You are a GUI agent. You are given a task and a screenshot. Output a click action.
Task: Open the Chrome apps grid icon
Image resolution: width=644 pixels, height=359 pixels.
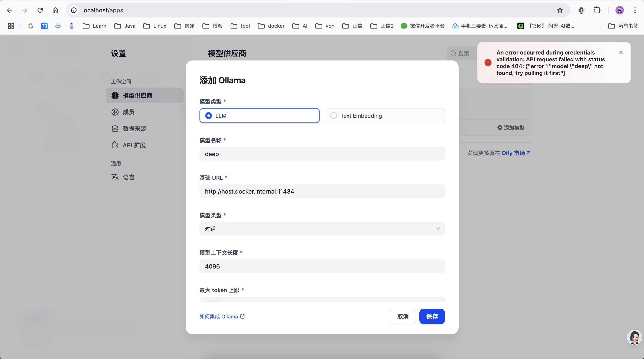[11, 26]
